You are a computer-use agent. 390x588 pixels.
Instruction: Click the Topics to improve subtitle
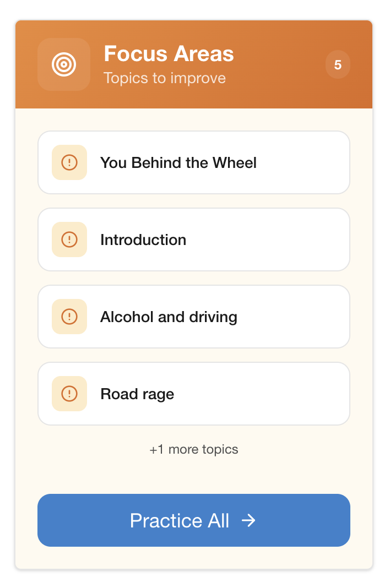[165, 78]
